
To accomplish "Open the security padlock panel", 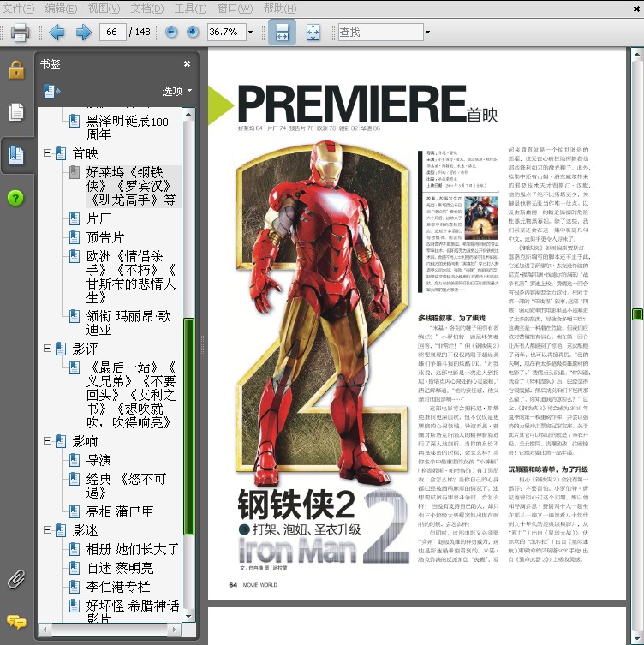I will (16, 69).
